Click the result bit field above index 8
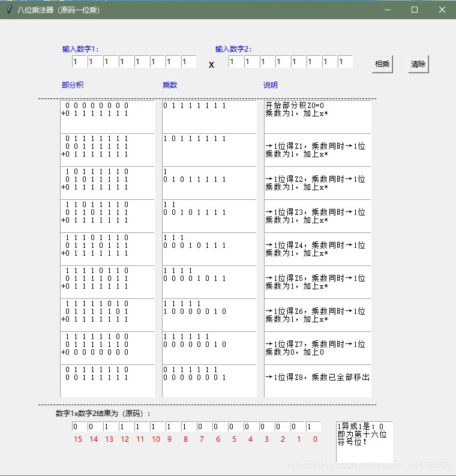The width and height of the screenshot is (456, 476). coord(189,427)
